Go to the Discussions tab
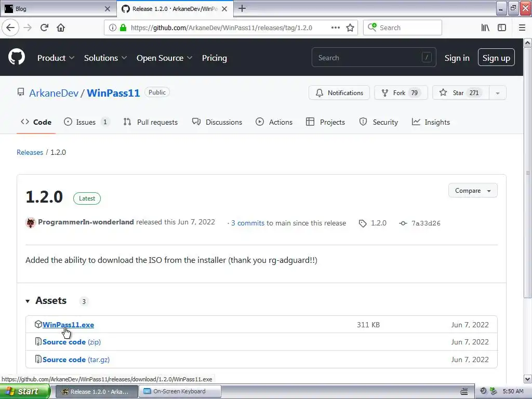The height and width of the screenshot is (399, 532). click(217, 122)
